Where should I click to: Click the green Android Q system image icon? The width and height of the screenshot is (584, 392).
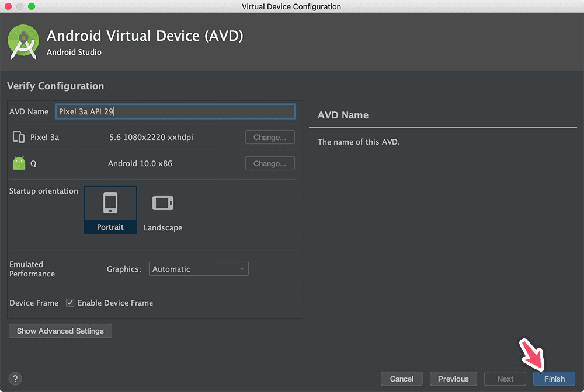pos(19,163)
